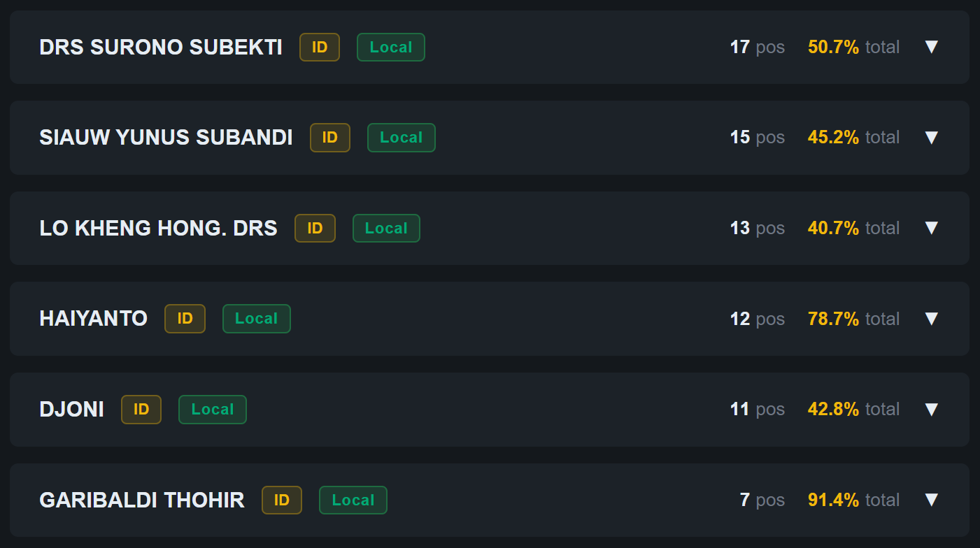Click GARIBALDI THOHIR's Local badge
The width and height of the screenshot is (980, 548).
(353, 500)
